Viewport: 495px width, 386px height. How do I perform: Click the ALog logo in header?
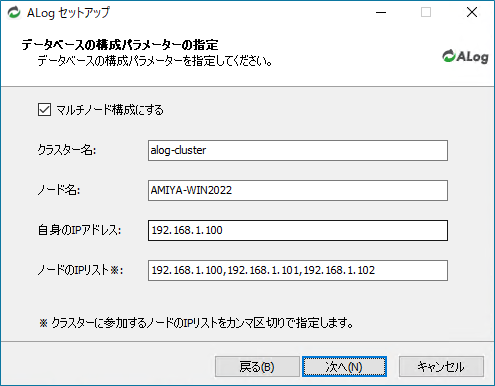coord(465,56)
